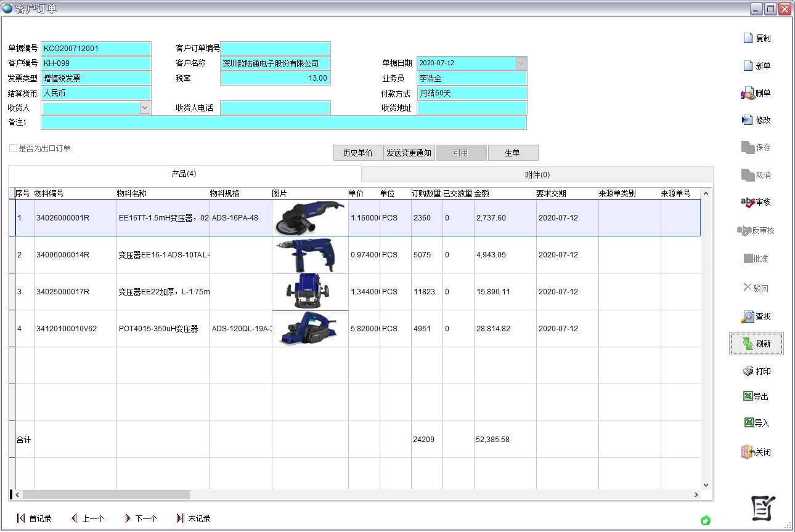The height and width of the screenshot is (532, 795).
Task: Open the 收货人 dropdown list
Action: 145,108
